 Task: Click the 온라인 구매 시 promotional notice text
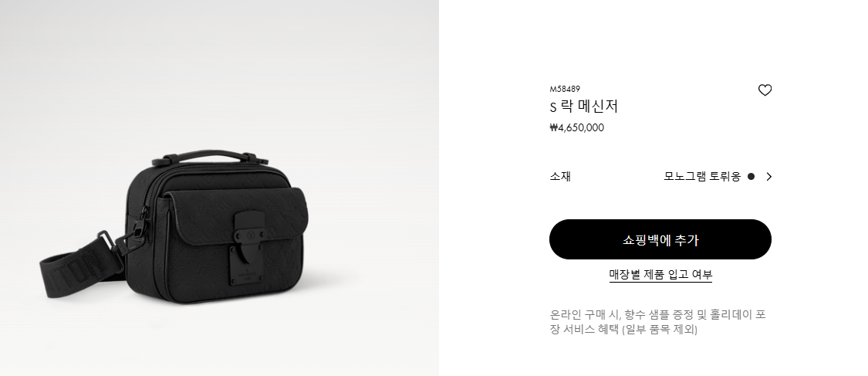(657, 322)
